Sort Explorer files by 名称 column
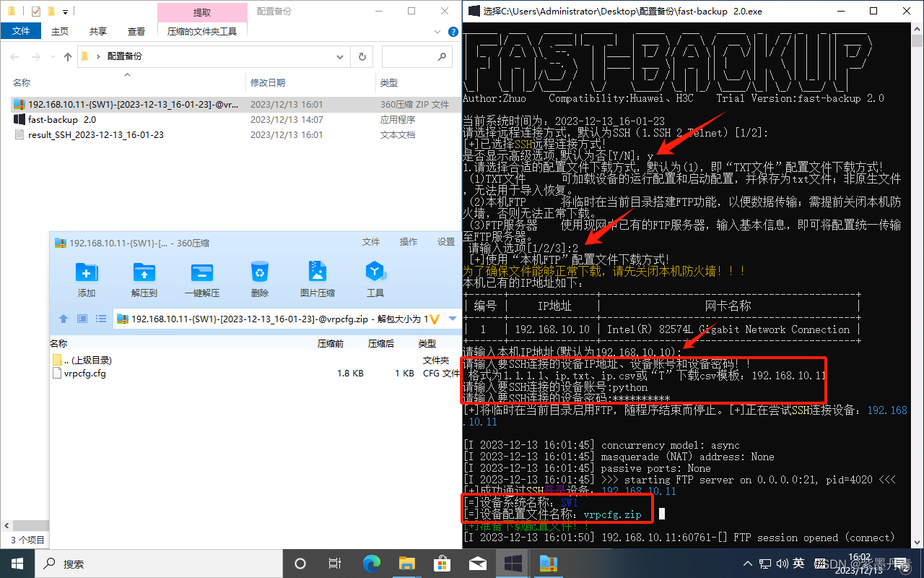Image resolution: width=924 pixels, height=578 pixels. tap(22, 82)
